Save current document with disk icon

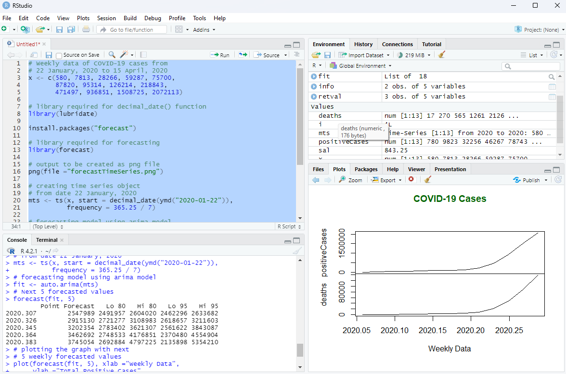tap(49, 55)
